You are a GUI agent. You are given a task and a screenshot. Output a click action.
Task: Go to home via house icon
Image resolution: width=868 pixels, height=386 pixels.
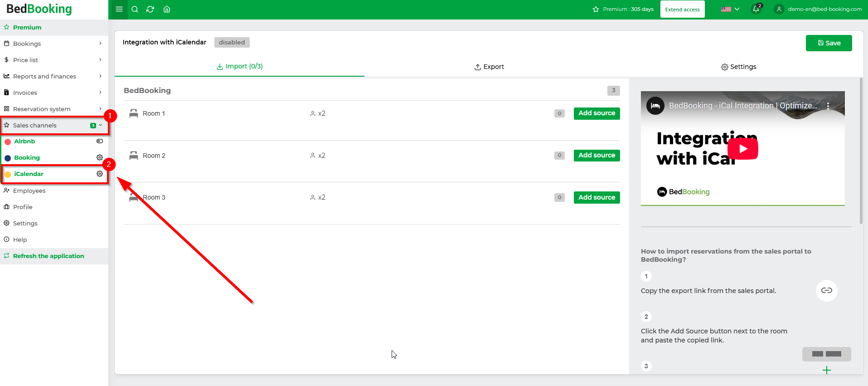click(167, 9)
